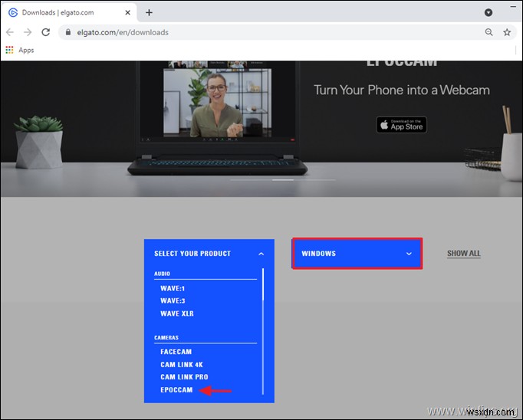Choose EpocCam from the Cameras list
The width and height of the screenshot is (523, 420).
[x=176, y=389]
